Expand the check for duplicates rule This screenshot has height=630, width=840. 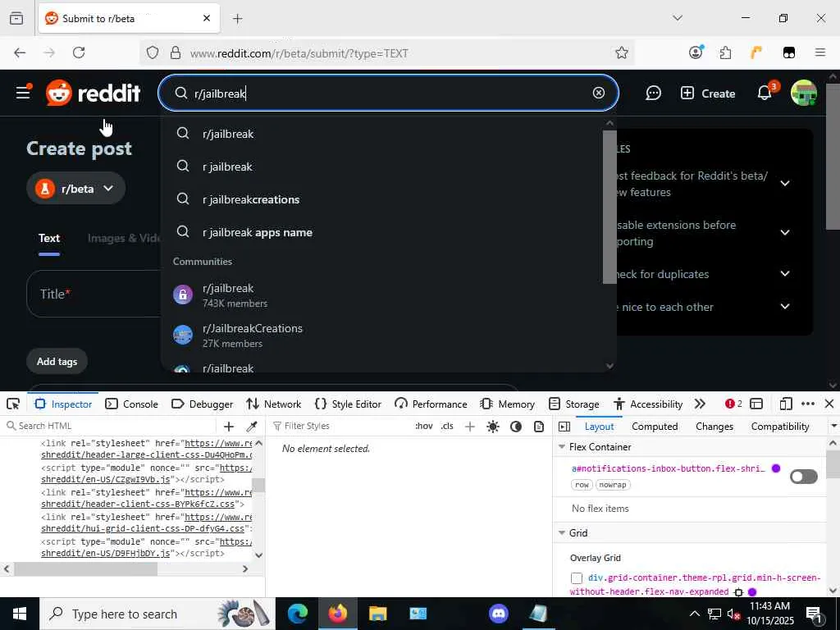[785, 274]
